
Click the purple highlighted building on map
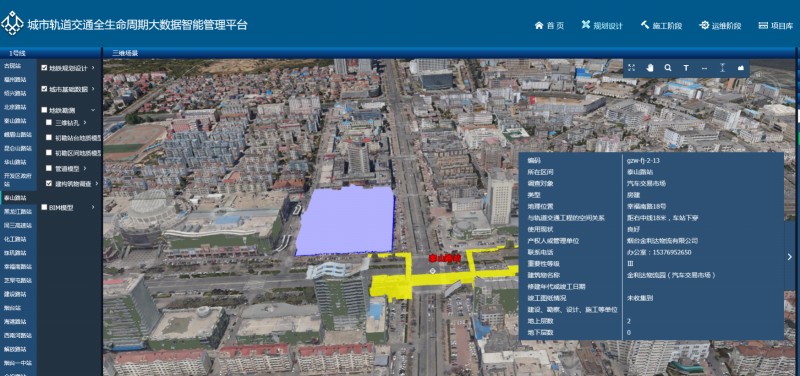point(346,220)
